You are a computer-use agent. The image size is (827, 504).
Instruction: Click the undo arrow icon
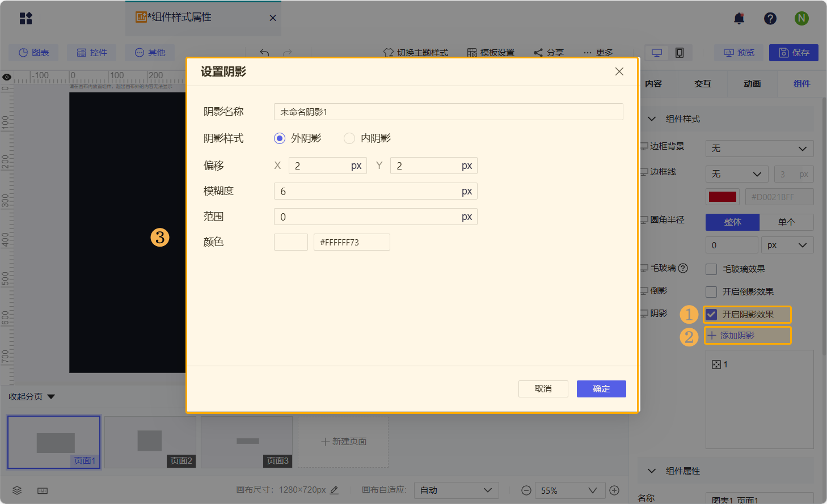tap(264, 52)
